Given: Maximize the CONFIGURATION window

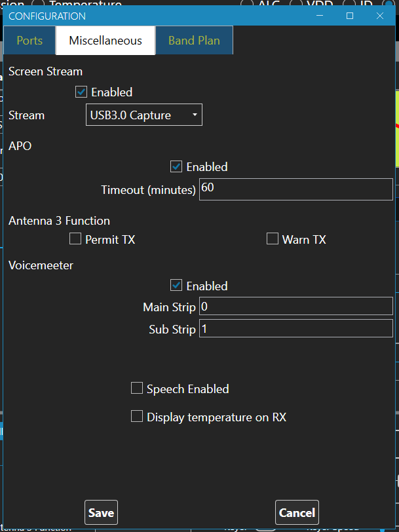Looking at the screenshot, I should [x=350, y=16].
